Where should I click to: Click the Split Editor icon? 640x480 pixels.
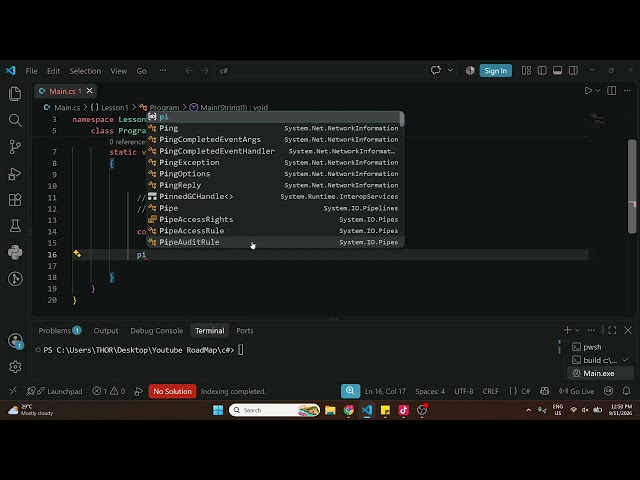pos(611,91)
